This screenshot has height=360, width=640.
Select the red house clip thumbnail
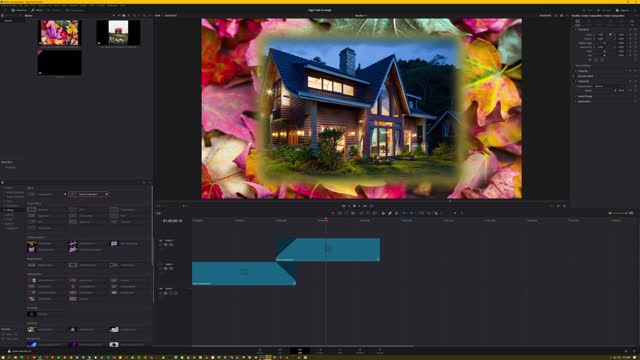(x=118, y=33)
